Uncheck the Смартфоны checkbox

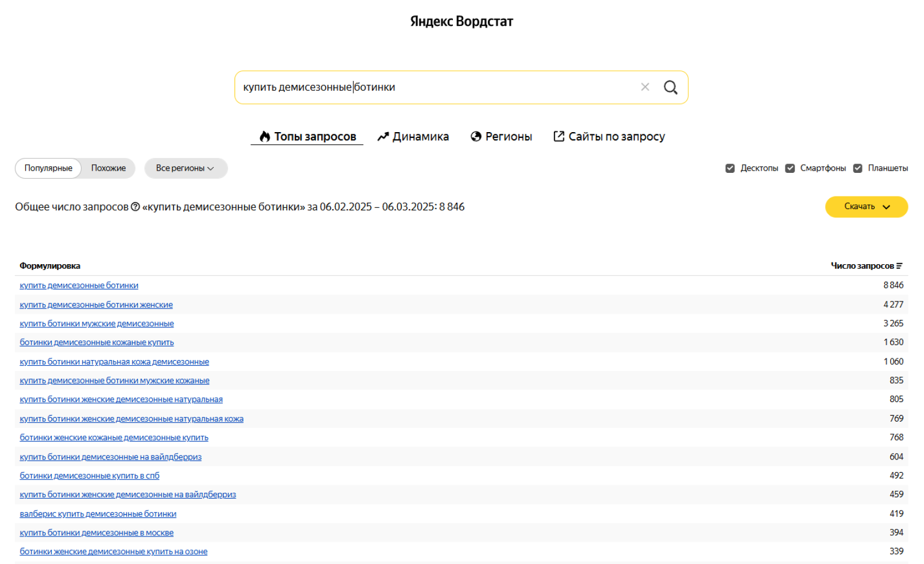click(x=790, y=168)
